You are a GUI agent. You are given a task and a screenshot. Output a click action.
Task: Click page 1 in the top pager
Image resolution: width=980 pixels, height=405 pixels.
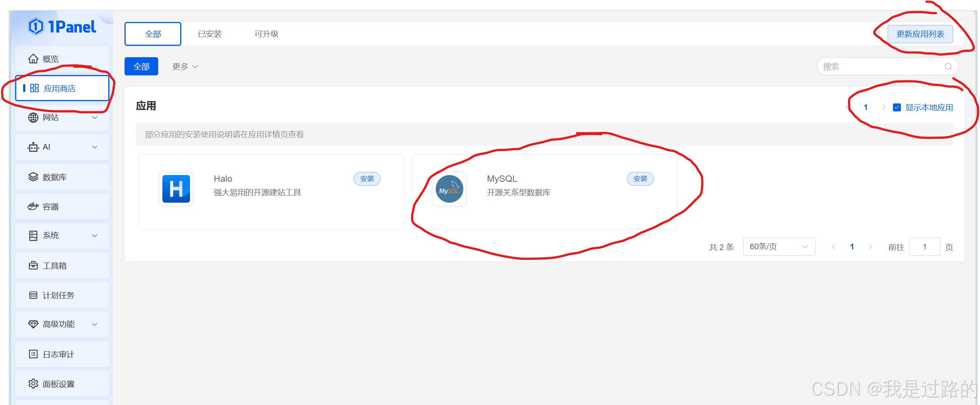(865, 107)
